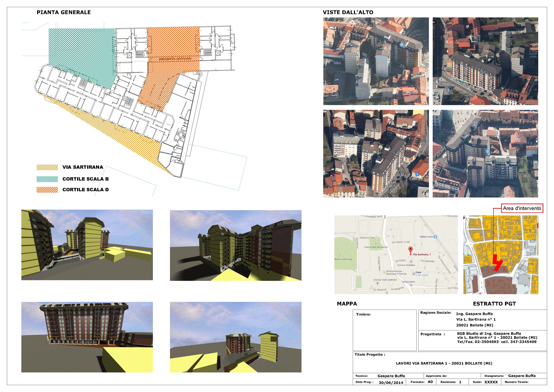Click the Cinema Teatro Splendor icon
This screenshot has height=392, width=554.
point(377,283)
